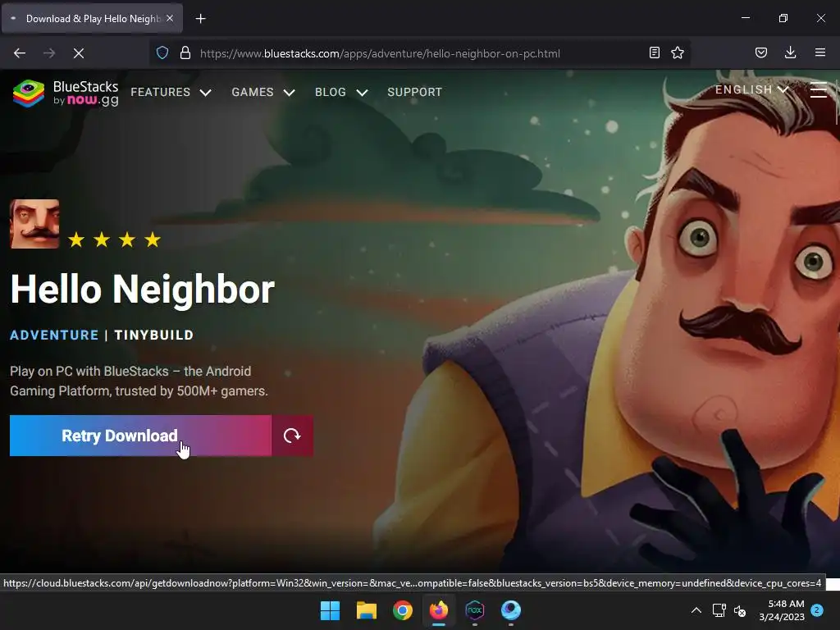Click the padlock site security icon
Screen dimensions: 840x630
point(185,53)
